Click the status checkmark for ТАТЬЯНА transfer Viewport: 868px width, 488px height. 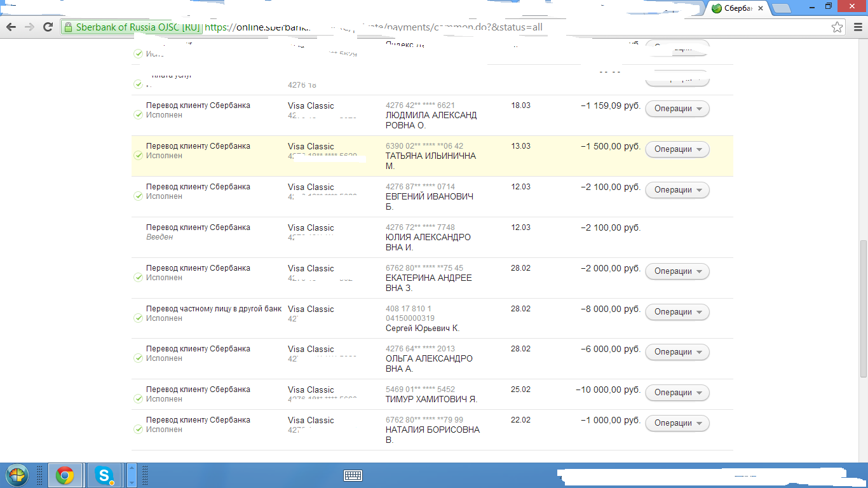pyautogui.click(x=138, y=156)
